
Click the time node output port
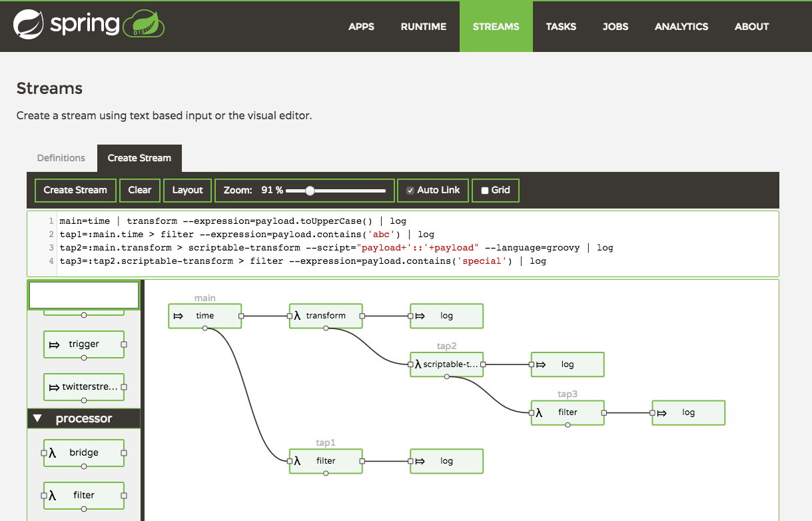pyautogui.click(x=241, y=316)
